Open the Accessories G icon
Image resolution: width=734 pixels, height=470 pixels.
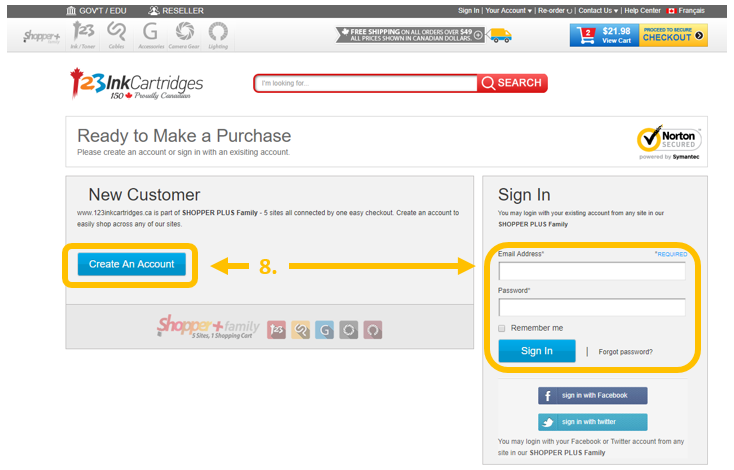(151, 35)
